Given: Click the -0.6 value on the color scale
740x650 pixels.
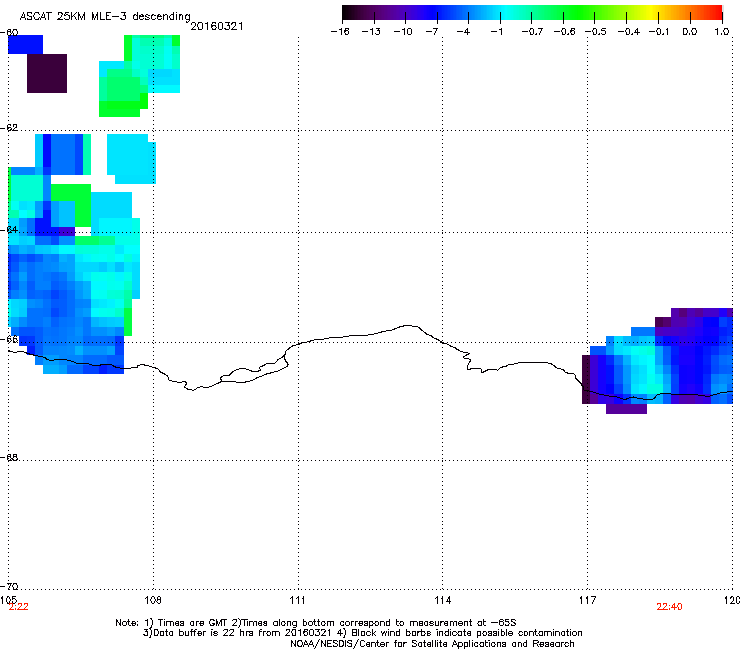Looking at the screenshot, I should [564, 32].
